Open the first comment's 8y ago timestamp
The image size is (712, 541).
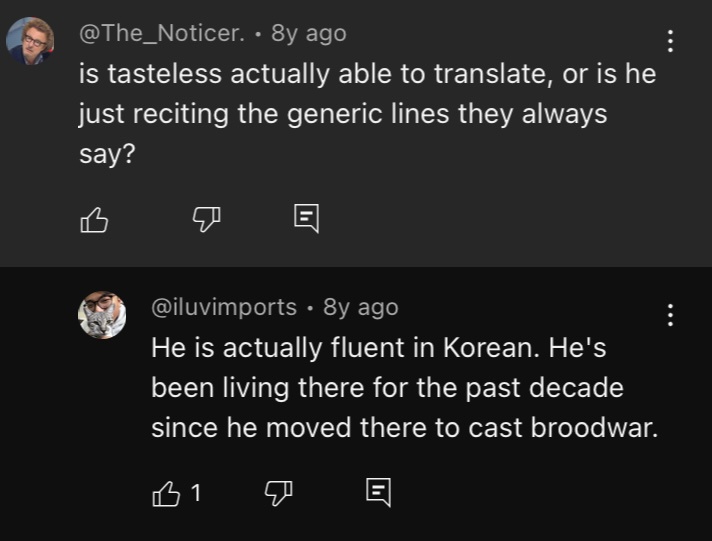(x=309, y=33)
